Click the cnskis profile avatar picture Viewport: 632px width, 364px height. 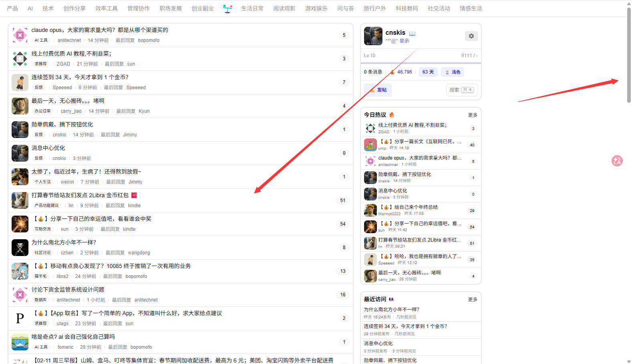click(373, 36)
